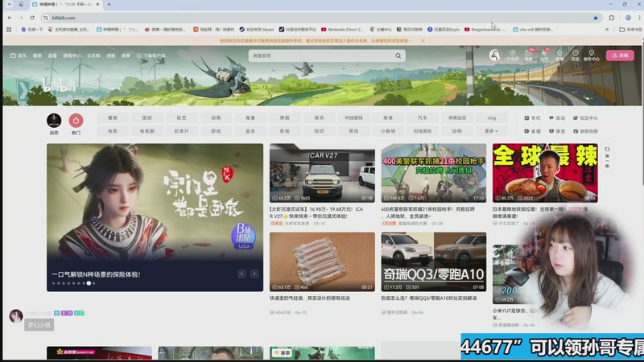
Task: Click the bilibili.com address bar
Action: [320, 18]
